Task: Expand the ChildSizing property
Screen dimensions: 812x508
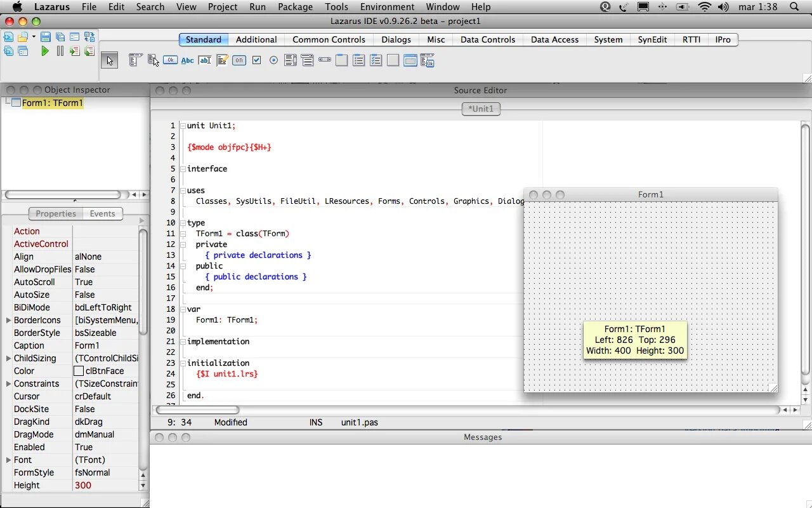Action: 8,358
